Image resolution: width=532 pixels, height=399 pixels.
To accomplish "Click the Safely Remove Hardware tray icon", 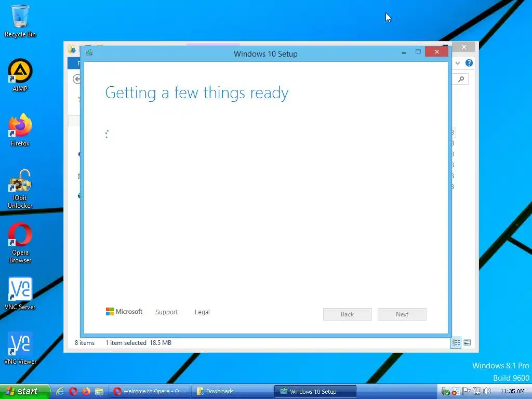I will tap(445, 392).
